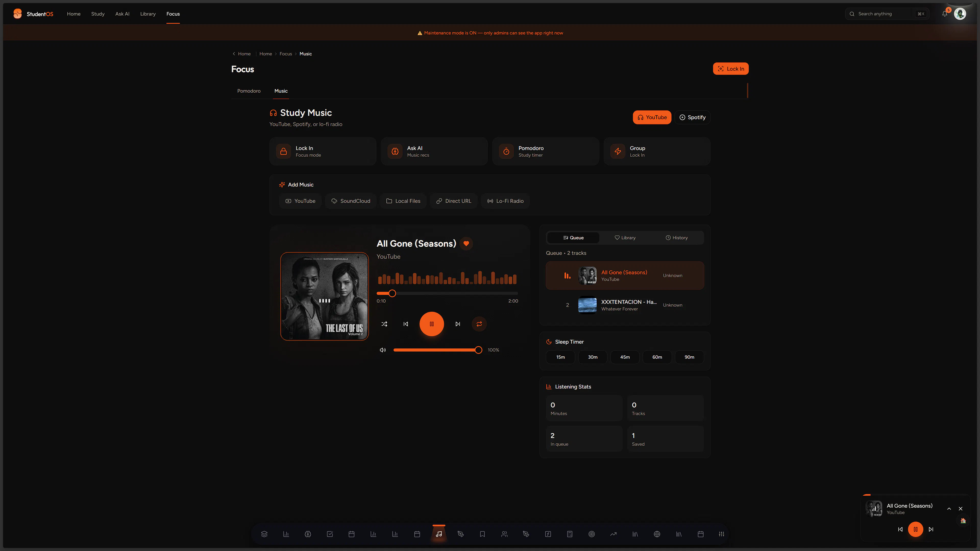The image size is (980, 551).
Task: Switch source to Spotify toggle
Action: pyautogui.click(x=692, y=117)
